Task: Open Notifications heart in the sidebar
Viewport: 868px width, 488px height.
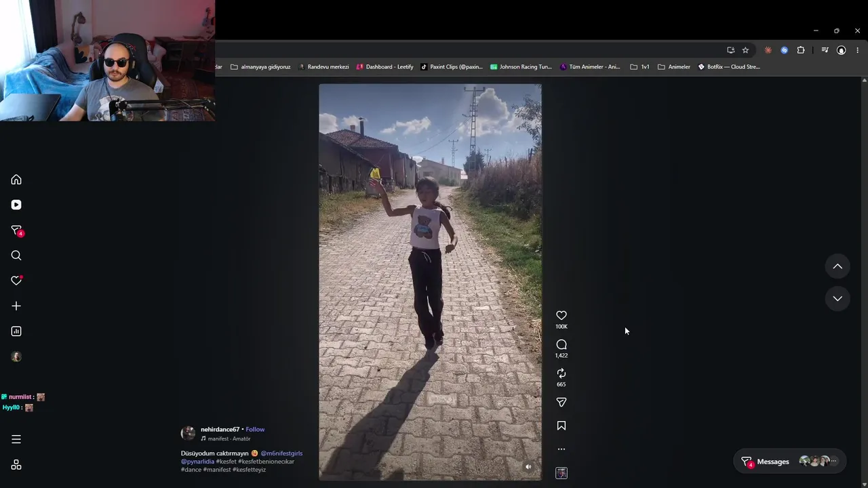Action: pos(16,281)
